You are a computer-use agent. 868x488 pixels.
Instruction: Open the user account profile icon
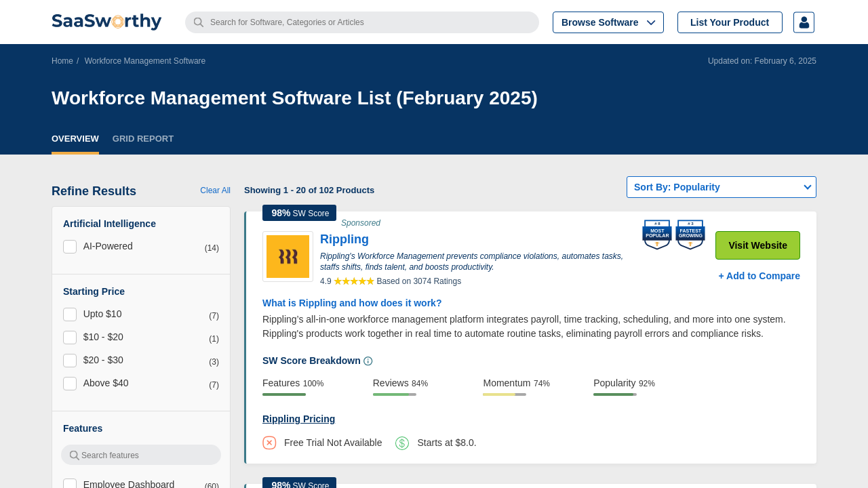click(x=804, y=22)
